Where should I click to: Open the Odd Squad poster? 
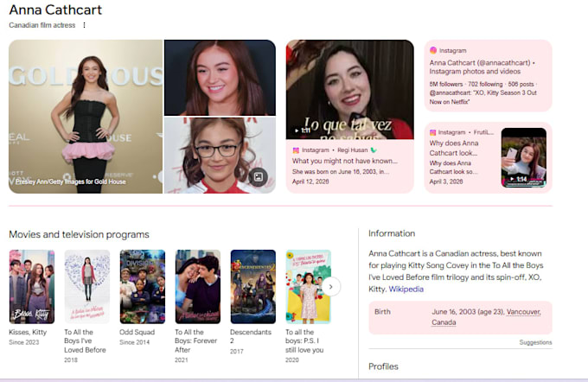(143, 287)
